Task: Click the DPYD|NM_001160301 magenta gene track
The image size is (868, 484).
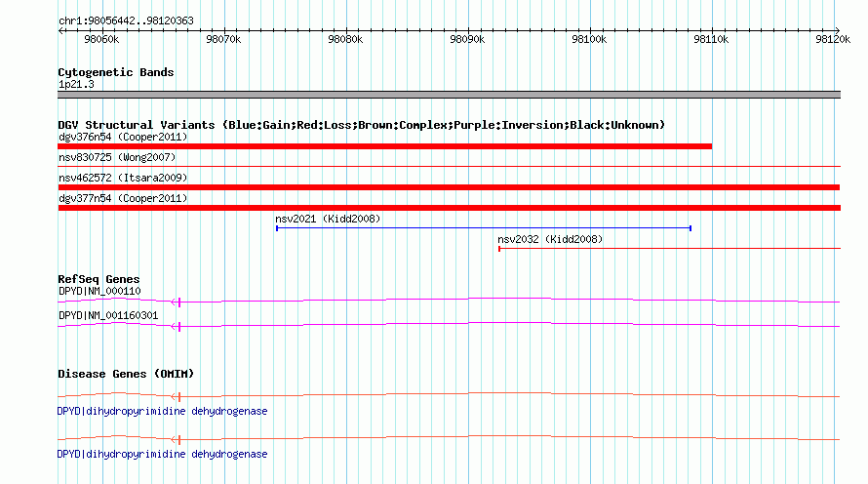Action: click(x=449, y=325)
